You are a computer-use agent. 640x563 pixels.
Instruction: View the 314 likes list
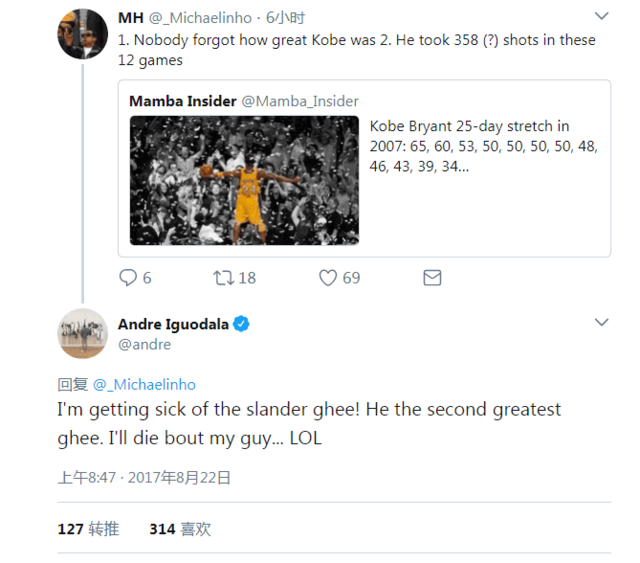pos(180,529)
